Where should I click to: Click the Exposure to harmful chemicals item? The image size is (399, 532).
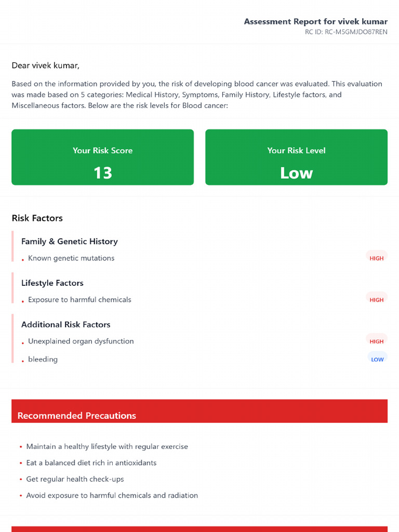(79, 300)
